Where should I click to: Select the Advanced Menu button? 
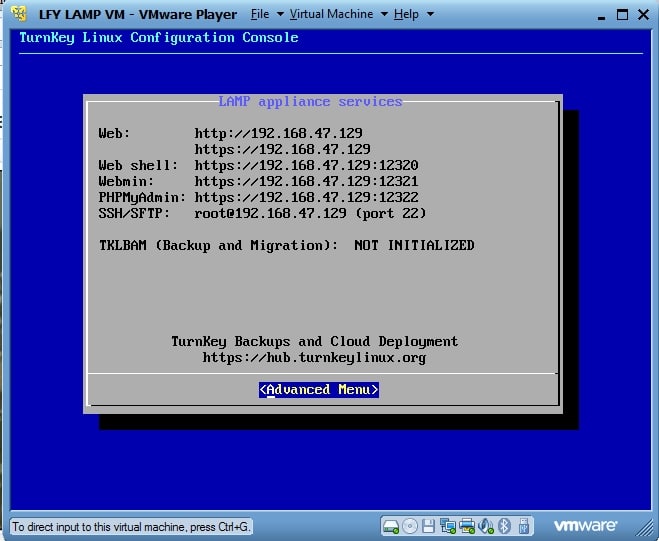[319, 390]
